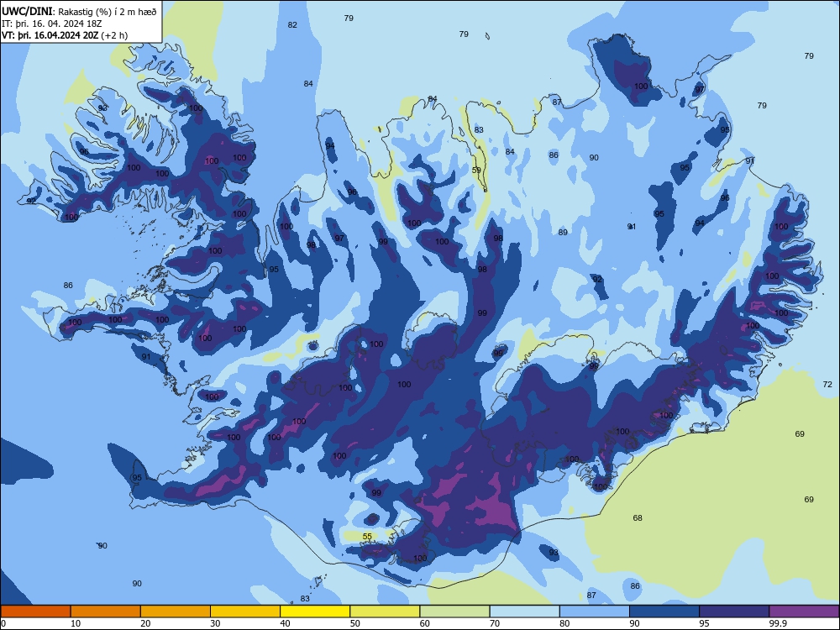
Task: Click the title line 'UWC/DINI: Rakastig (%) í 2 m hæð'
Action: coord(79,12)
